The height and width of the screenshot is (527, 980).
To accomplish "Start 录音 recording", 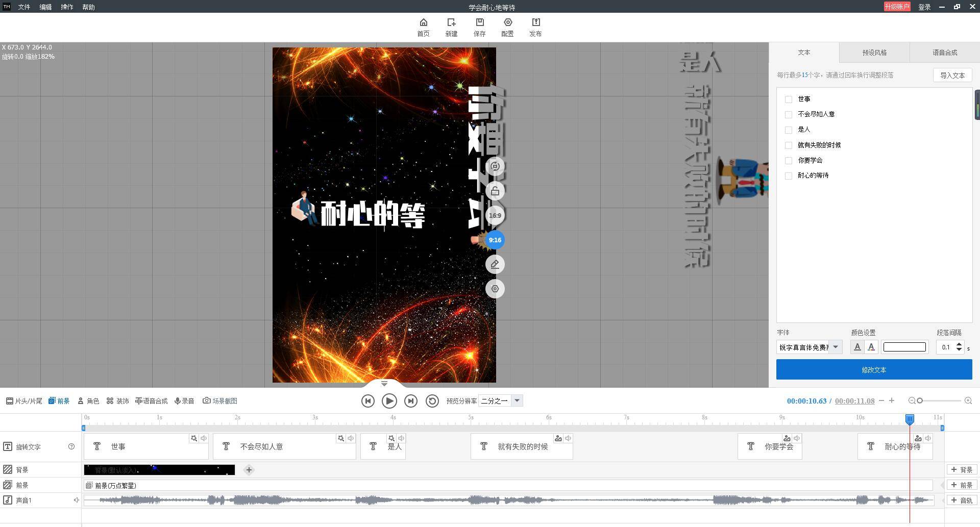I will 184,401.
